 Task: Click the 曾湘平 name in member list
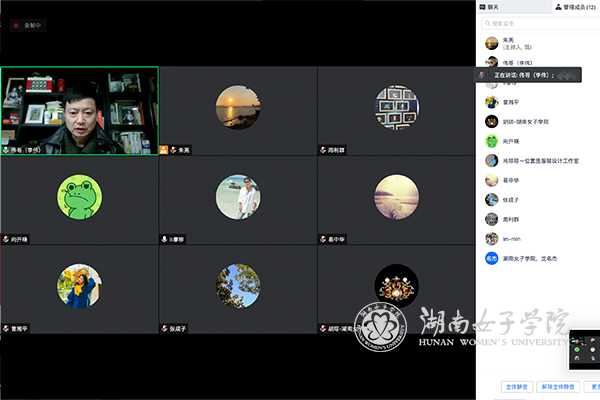coord(511,102)
